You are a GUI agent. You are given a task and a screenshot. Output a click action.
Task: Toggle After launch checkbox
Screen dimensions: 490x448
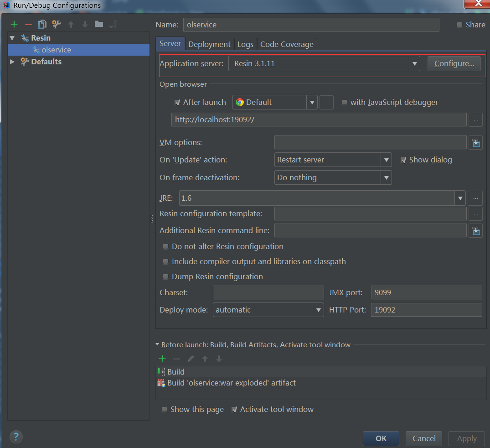[x=177, y=102]
